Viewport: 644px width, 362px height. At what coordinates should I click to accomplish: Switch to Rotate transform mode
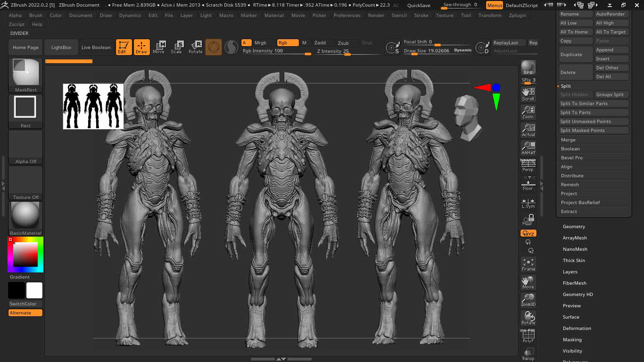click(196, 47)
